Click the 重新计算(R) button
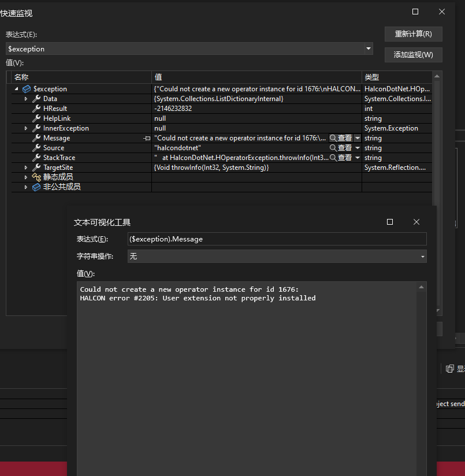 pos(414,34)
